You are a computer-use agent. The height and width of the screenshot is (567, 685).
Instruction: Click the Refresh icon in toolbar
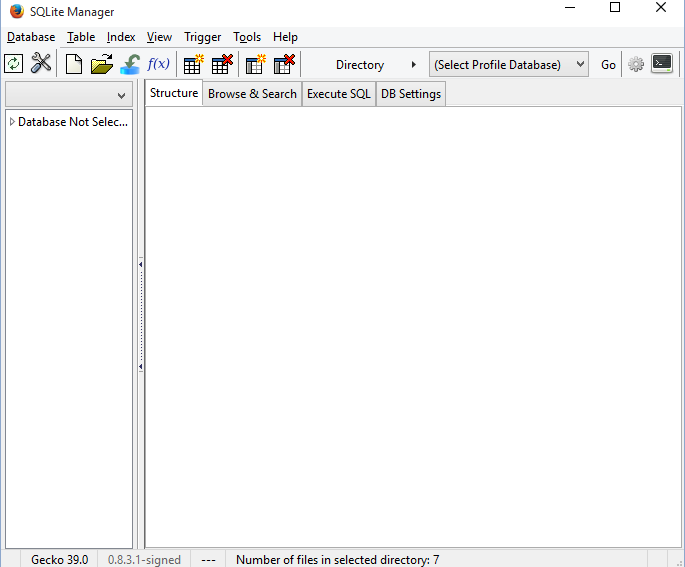14,64
